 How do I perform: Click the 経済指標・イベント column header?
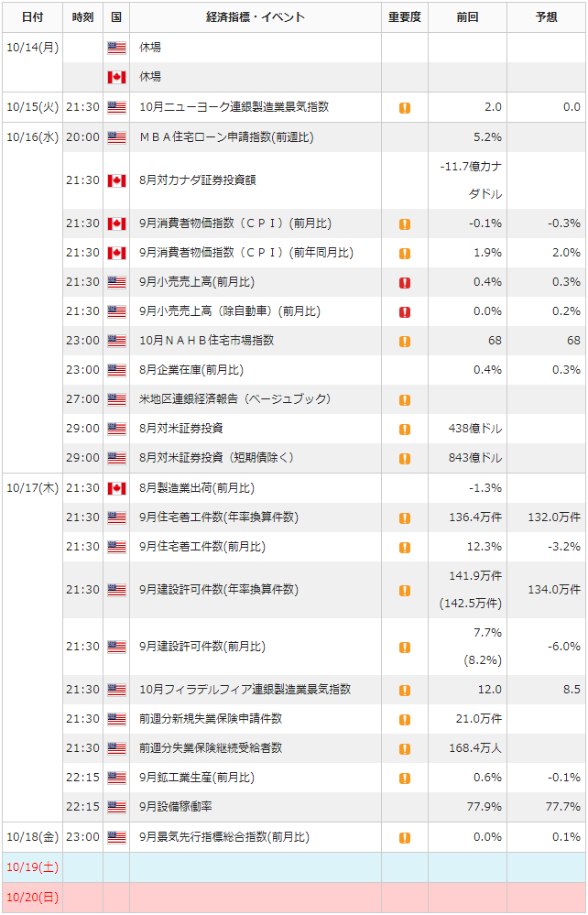click(x=256, y=16)
